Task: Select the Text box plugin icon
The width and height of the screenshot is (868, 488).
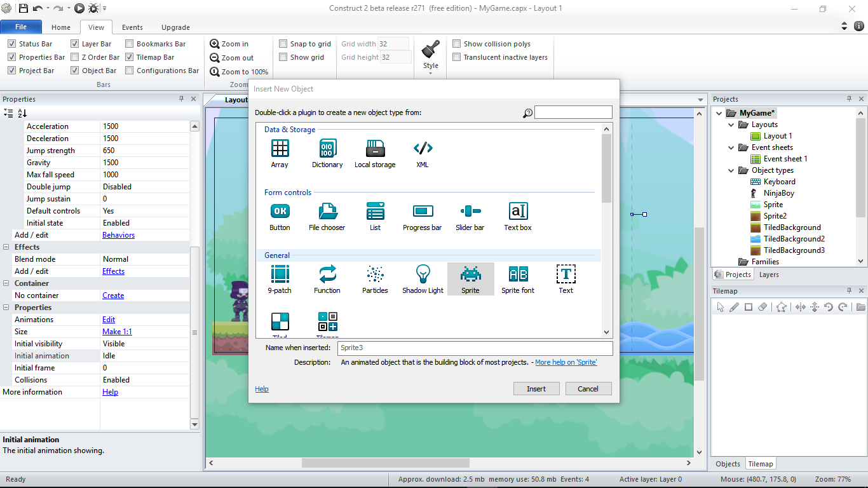Action: (x=518, y=211)
